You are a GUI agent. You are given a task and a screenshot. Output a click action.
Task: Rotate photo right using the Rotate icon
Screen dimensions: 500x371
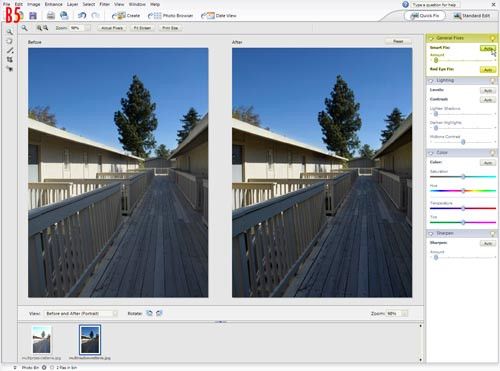(x=159, y=313)
